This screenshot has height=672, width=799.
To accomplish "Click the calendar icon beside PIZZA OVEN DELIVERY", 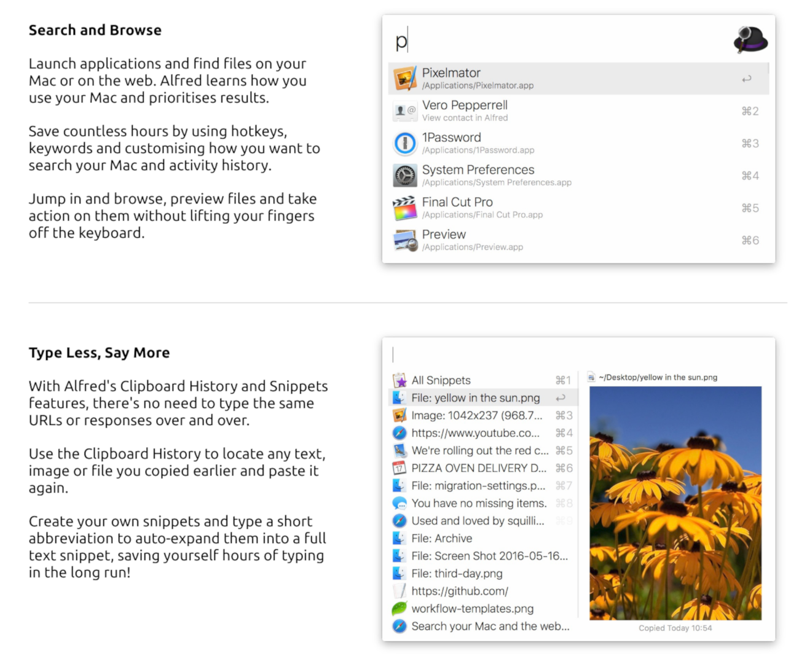I will click(x=400, y=468).
